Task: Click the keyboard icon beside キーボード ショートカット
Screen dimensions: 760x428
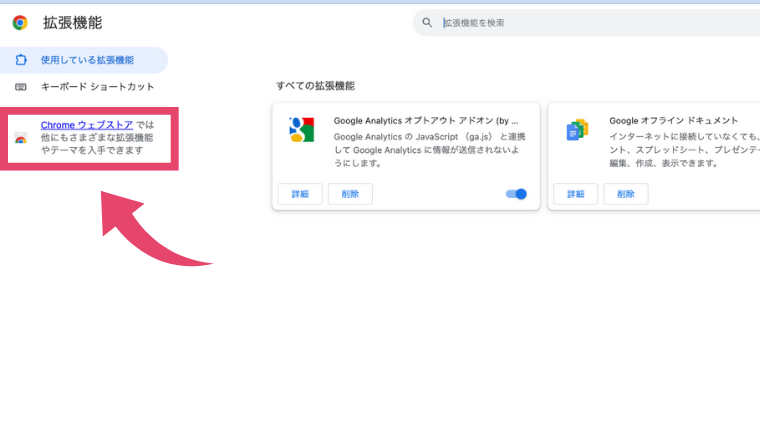Action: tap(21, 87)
